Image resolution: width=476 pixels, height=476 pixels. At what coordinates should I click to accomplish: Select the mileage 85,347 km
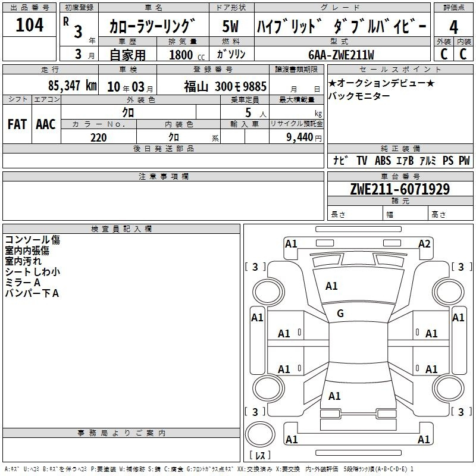pyautogui.click(x=72, y=86)
